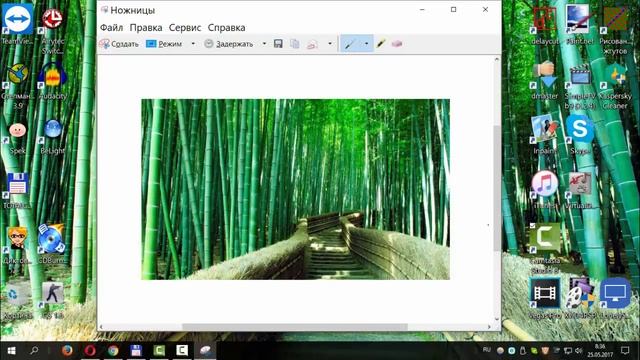Select the CDBurner desktop icon
This screenshot has width=640, height=360.
[51, 244]
